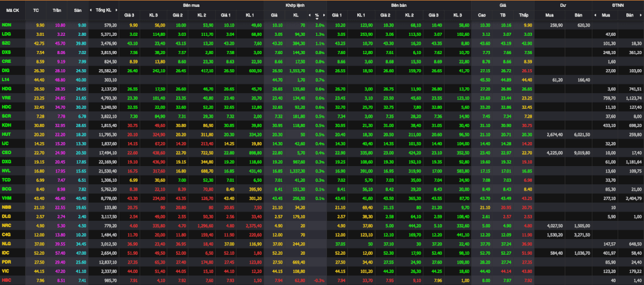The width and height of the screenshot is (644, 285).
Task: Click left arrow beside ĐTNN Mua header
Action: [596, 15]
